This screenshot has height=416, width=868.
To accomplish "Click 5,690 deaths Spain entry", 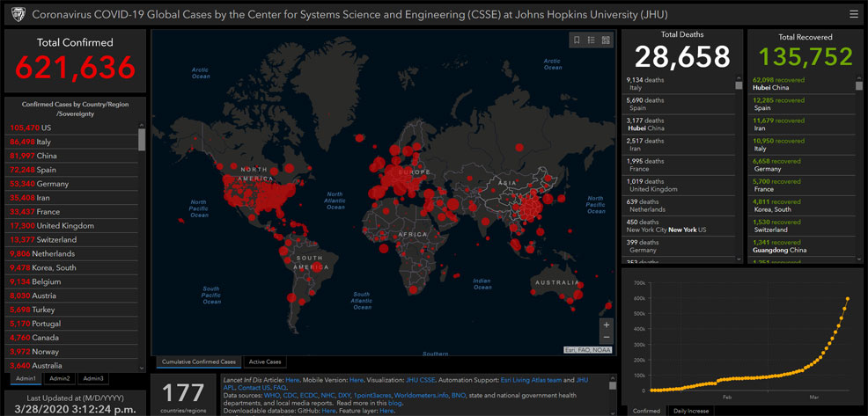I will pos(679,105).
